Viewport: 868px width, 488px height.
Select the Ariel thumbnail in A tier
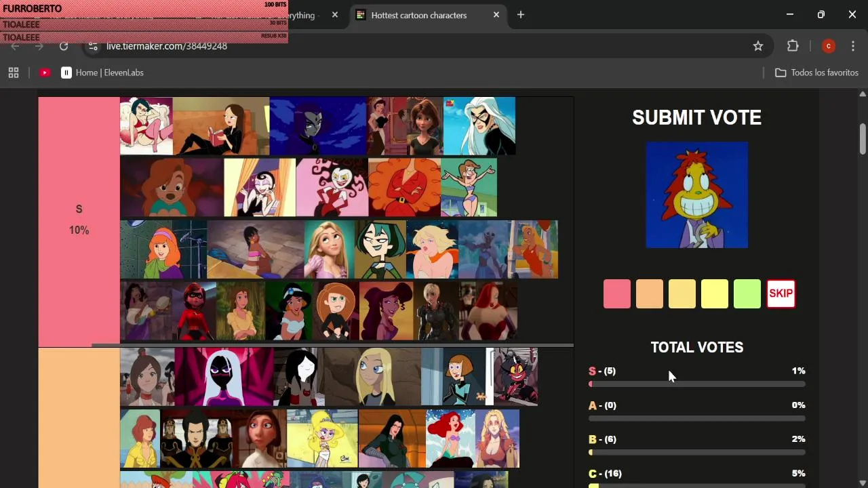[450, 439]
